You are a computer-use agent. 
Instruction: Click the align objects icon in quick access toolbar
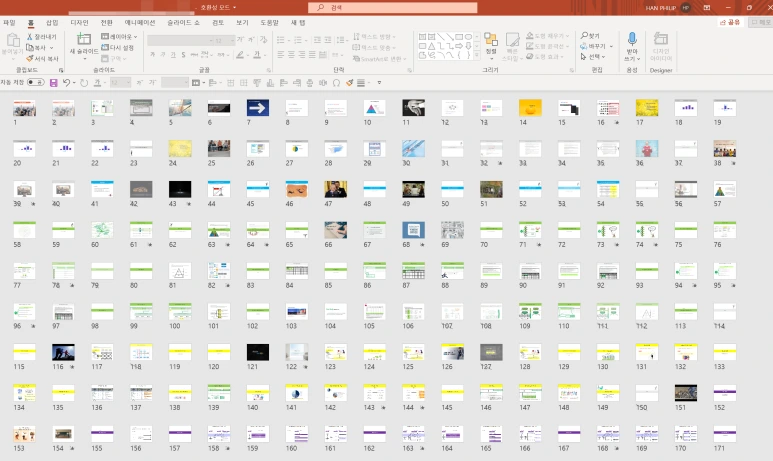click(213, 83)
